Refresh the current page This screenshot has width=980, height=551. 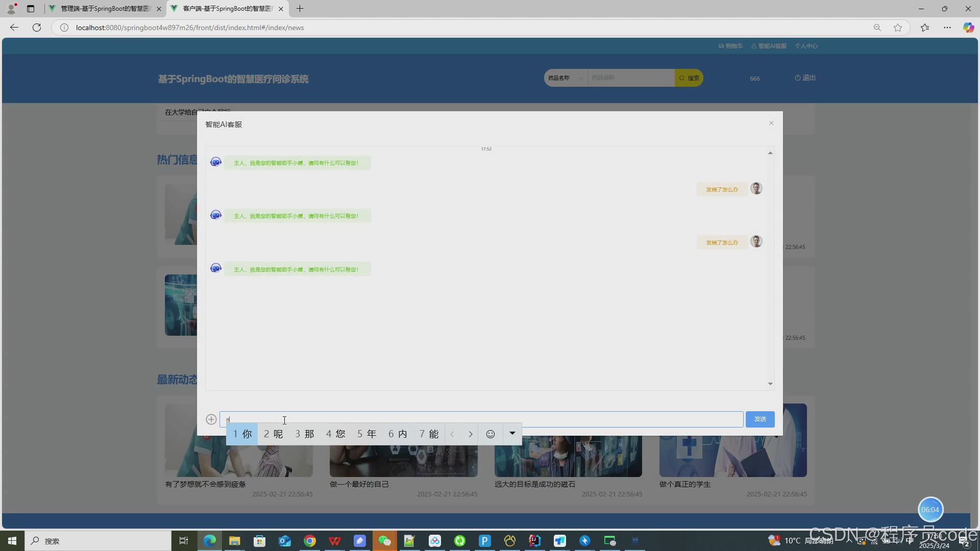tap(37, 28)
